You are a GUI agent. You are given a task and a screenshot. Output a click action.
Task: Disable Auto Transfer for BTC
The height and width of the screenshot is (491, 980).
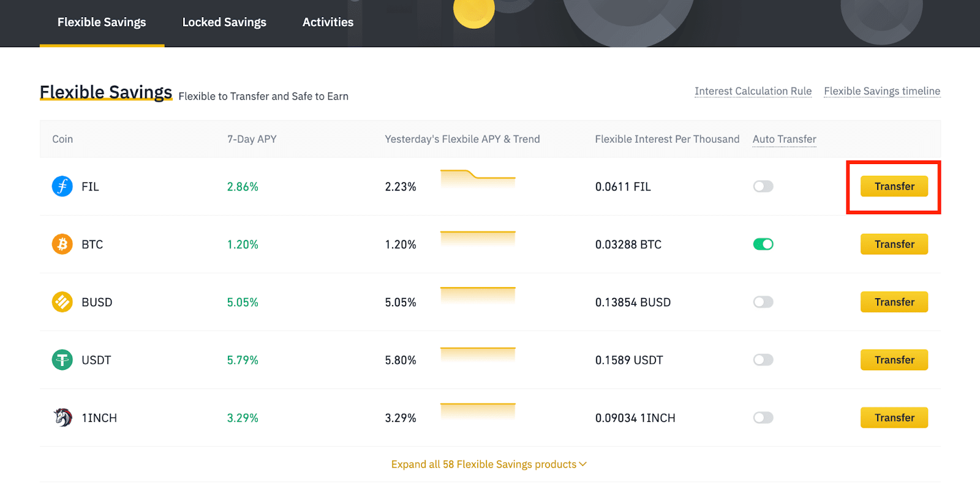pos(763,244)
